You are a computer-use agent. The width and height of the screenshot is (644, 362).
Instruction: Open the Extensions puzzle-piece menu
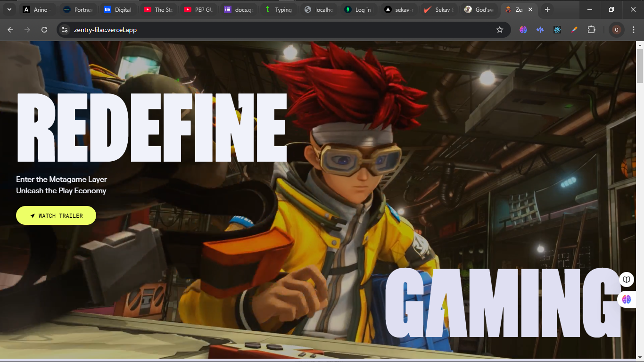pyautogui.click(x=591, y=30)
